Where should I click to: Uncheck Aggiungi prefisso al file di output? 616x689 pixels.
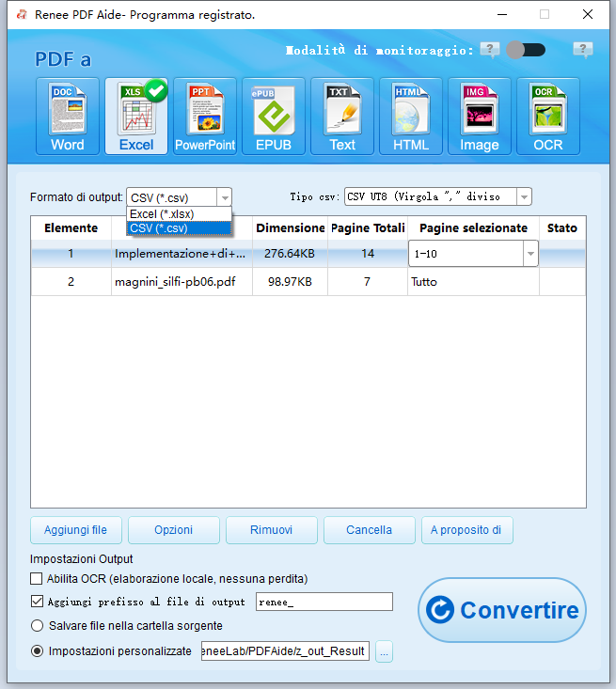[x=38, y=602]
